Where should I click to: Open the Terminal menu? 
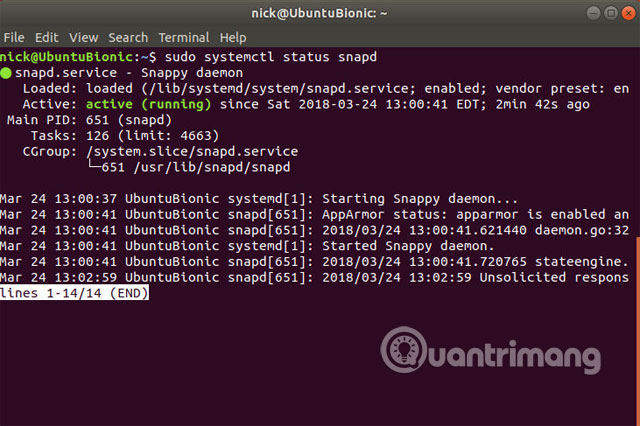[x=184, y=38]
